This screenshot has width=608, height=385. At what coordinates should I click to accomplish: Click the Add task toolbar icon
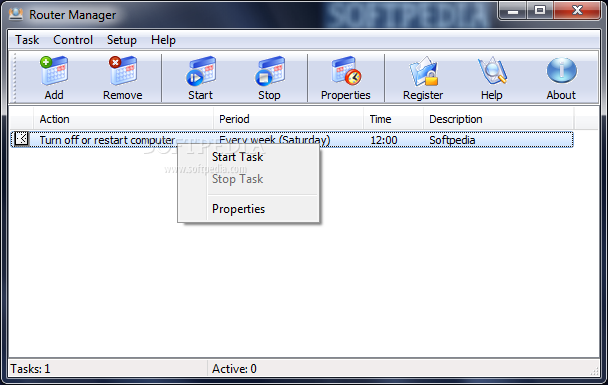click(x=54, y=71)
